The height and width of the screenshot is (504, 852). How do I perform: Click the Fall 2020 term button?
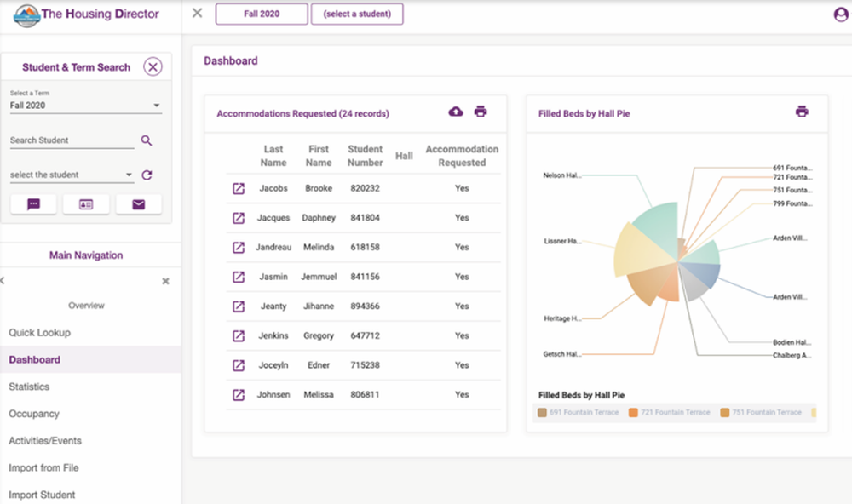pos(262,14)
